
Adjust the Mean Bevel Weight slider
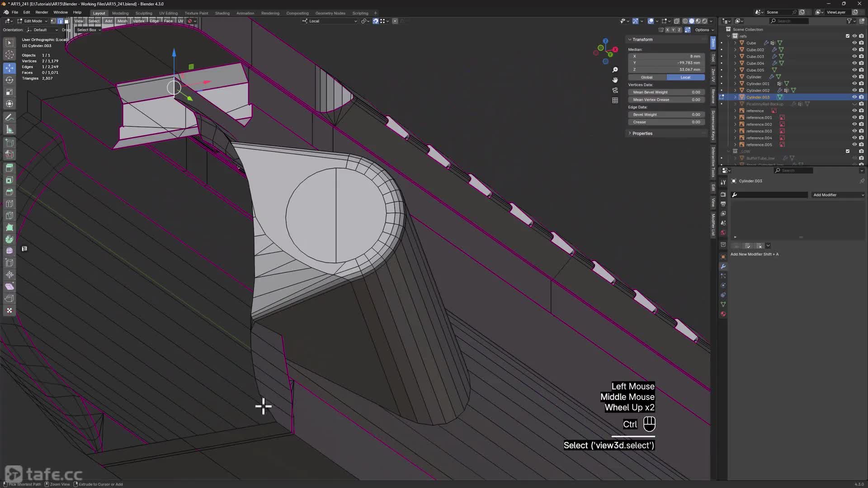point(666,92)
